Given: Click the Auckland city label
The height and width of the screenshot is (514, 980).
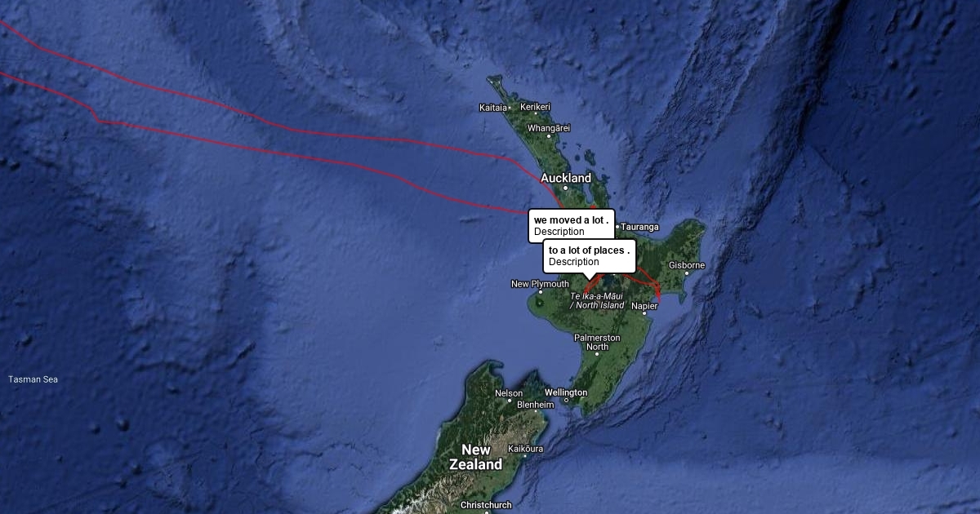Looking at the screenshot, I should click(566, 178).
